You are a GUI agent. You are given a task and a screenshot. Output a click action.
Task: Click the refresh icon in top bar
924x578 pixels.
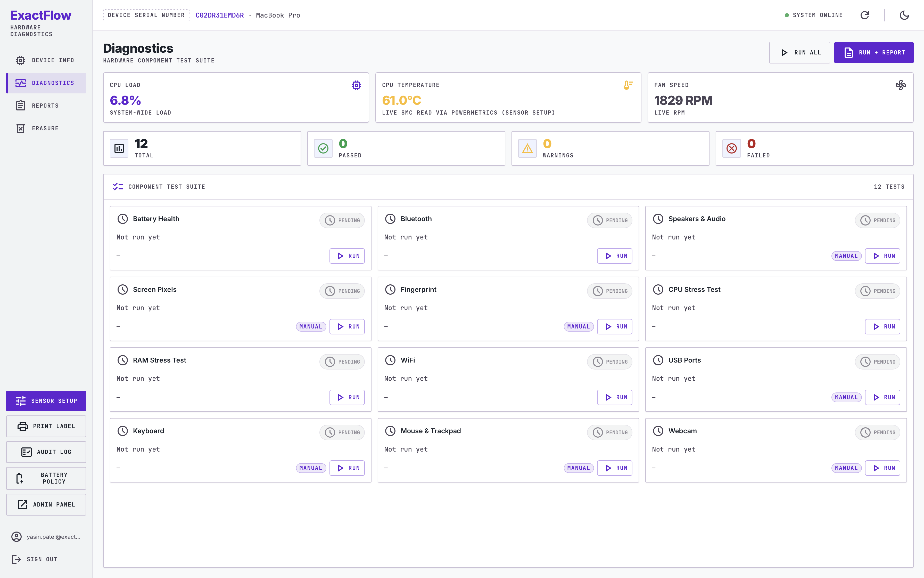point(864,15)
